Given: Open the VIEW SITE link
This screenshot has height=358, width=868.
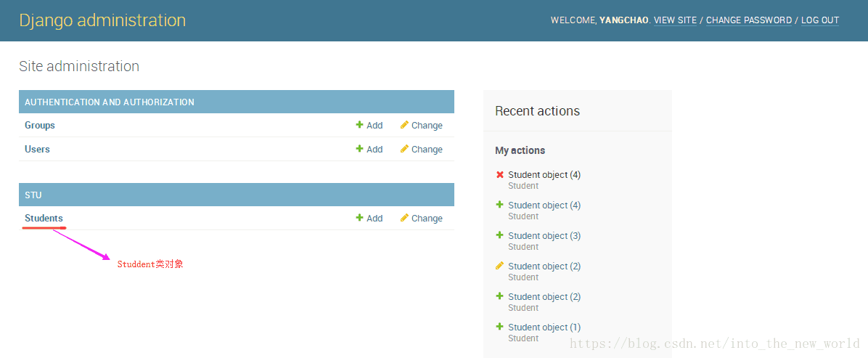Looking at the screenshot, I should click(675, 20).
